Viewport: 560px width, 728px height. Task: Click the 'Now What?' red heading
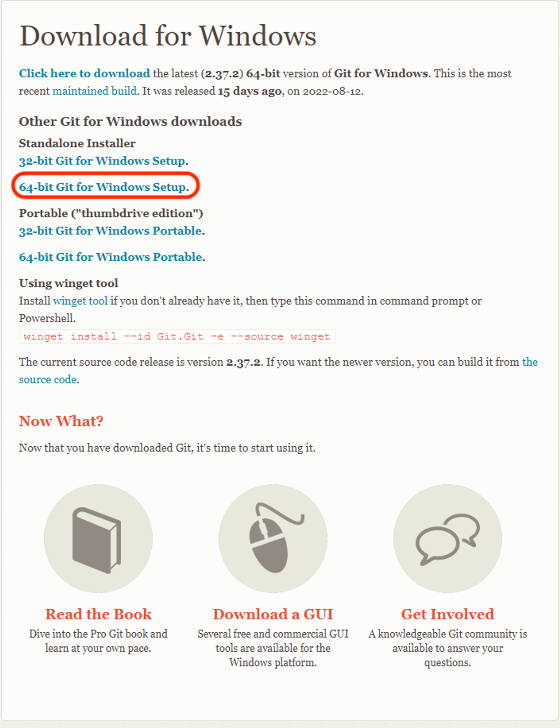pos(61,421)
